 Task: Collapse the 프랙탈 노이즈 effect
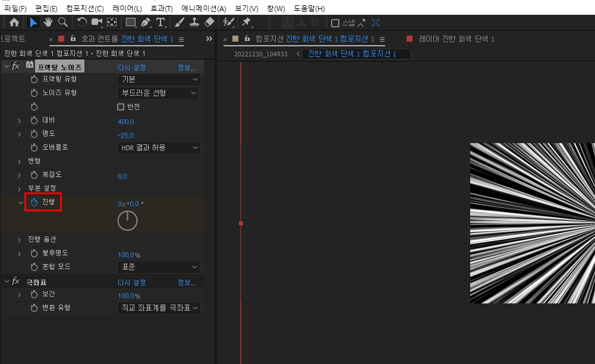pos(7,67)
